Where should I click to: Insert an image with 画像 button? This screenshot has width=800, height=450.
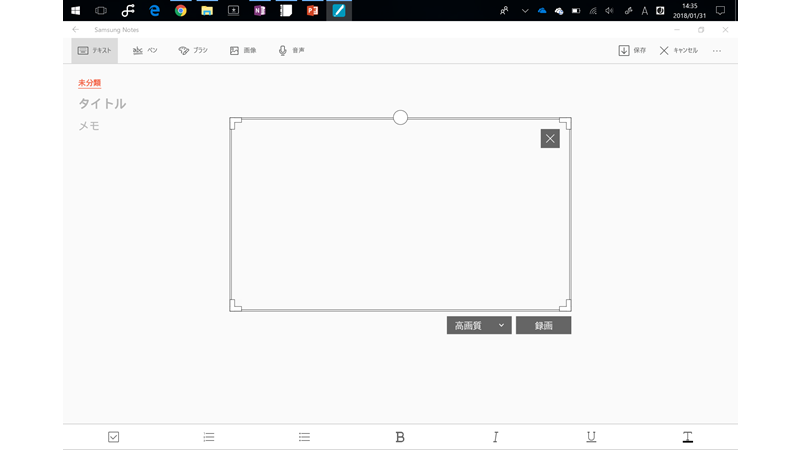click(243, 51)
